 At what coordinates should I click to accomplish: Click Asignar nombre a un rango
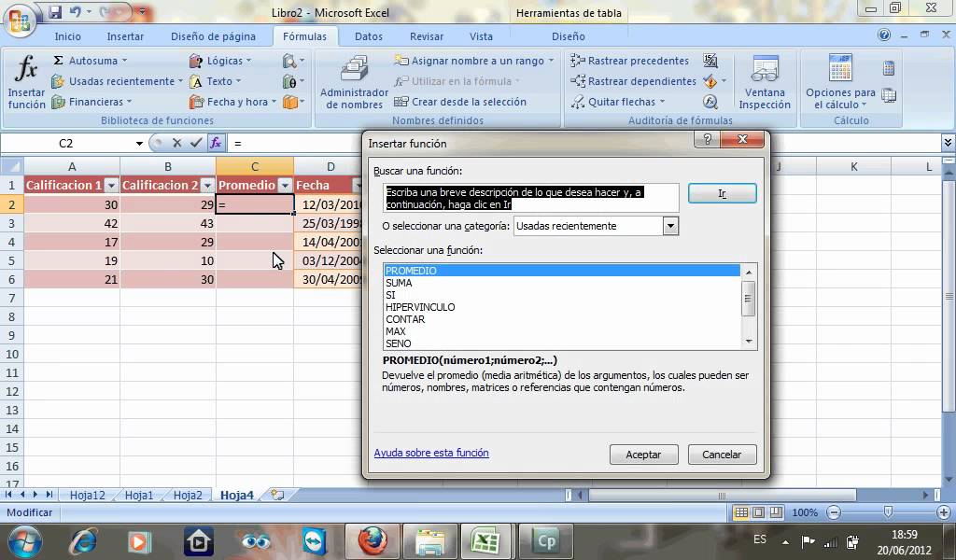click(473, 61)
